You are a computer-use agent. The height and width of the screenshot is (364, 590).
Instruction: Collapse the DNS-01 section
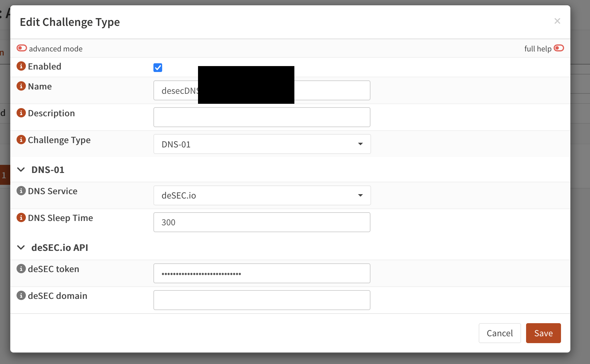21,170
